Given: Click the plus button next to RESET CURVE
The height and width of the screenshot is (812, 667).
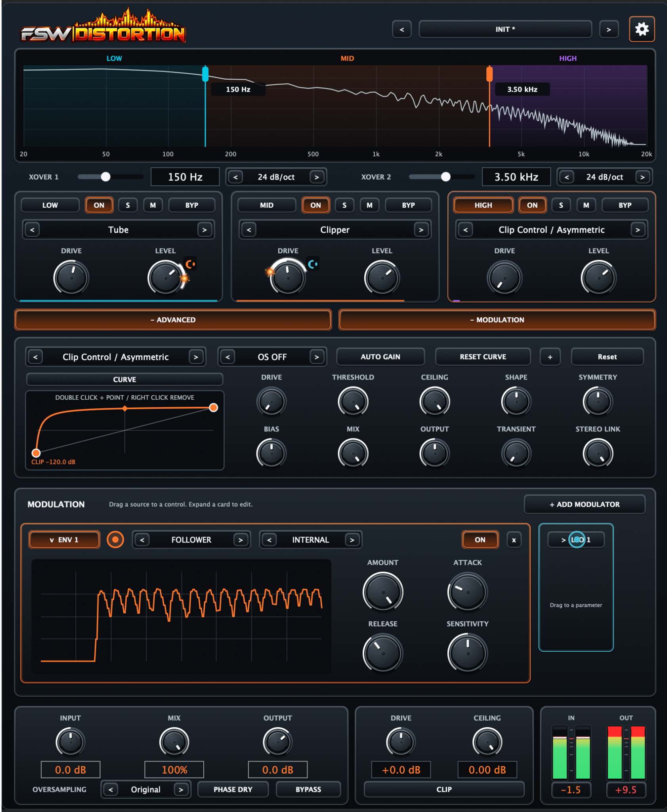Looking at the screenshot, I should tap(550, 357).
